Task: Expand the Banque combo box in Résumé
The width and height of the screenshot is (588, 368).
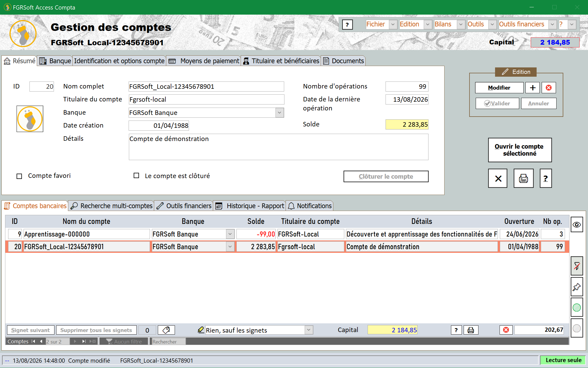Action: (x=279, y=113)
